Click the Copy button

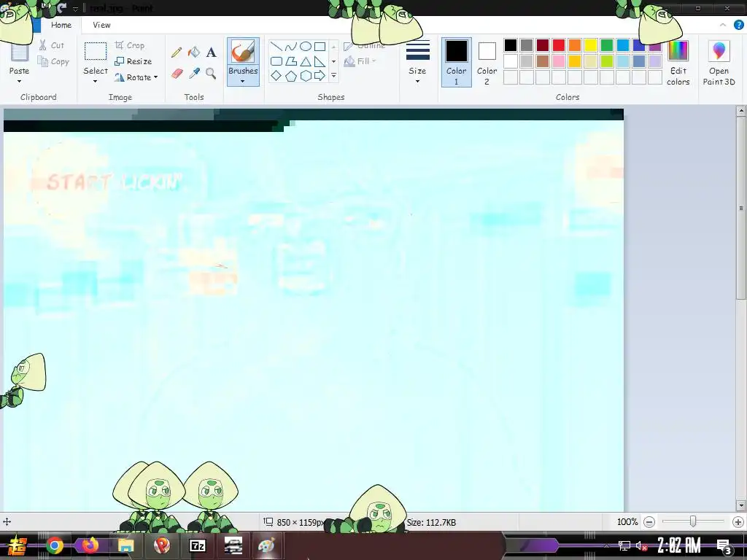pyautogui.click(x=53, y=61)
